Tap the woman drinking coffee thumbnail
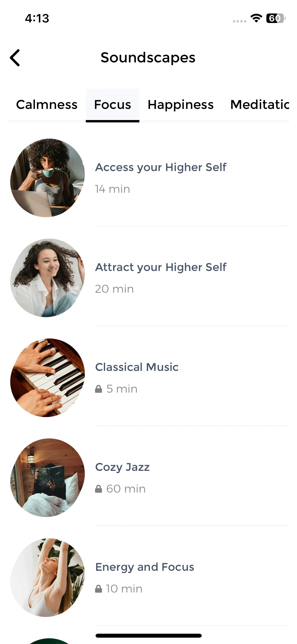 pos(48,178)
